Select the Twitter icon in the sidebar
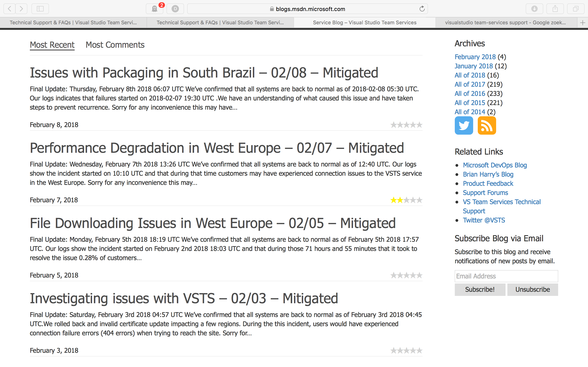Screen dimensions: 588x367 (464, 125)
